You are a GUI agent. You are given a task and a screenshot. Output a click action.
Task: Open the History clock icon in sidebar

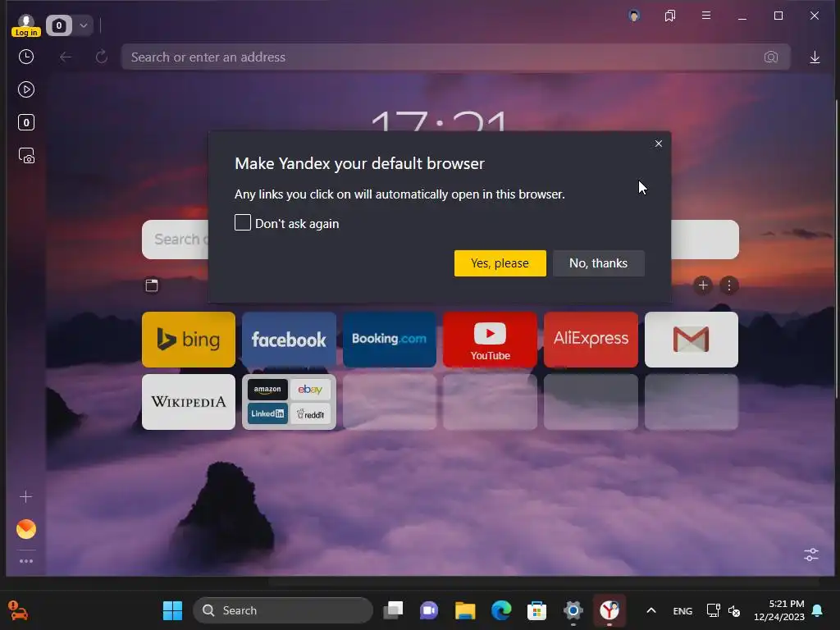tap(25, 57)
